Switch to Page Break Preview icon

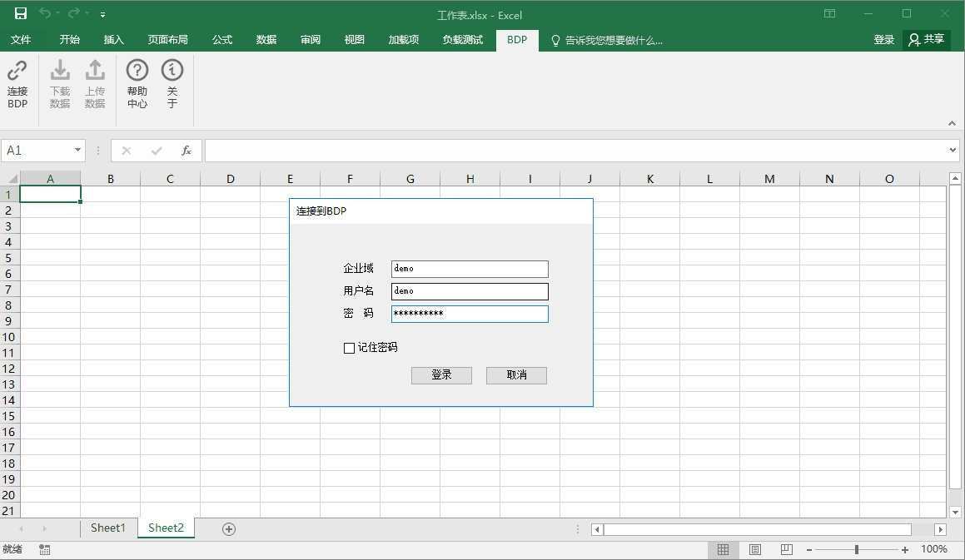point(787,549)
